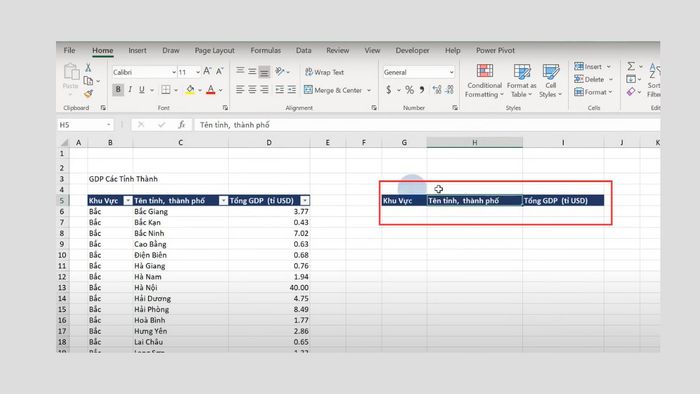Toggle Underline formatting
The width and height of the screenshot is (700, 394).
pyautogui.click(x=142, y=90)
